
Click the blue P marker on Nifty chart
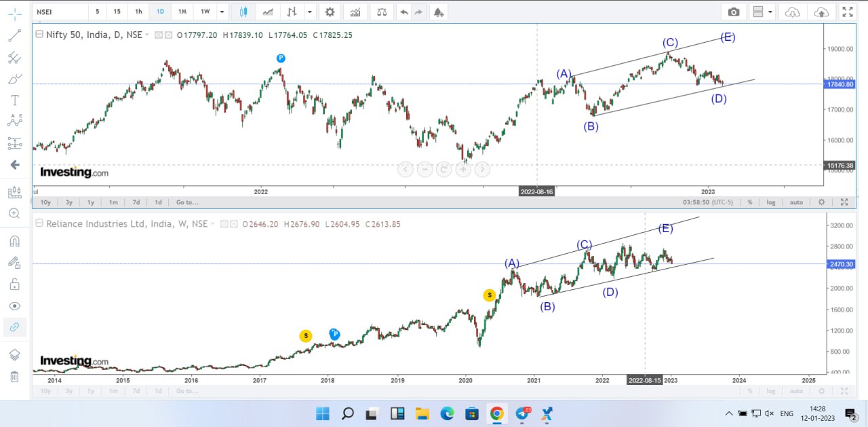280,58
